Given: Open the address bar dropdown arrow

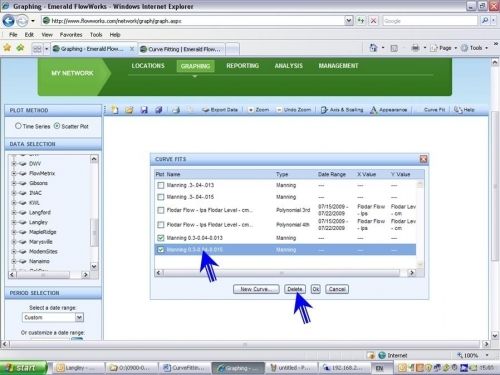Looking at the screenshot, I should pyautogui.click(x=348, y=21).
